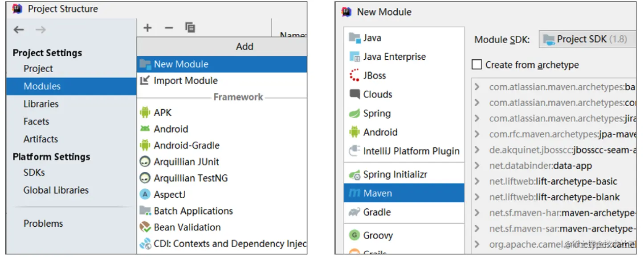644x257 pixels.
Task: Click the plus Add icon
Action: coord(147,28)
